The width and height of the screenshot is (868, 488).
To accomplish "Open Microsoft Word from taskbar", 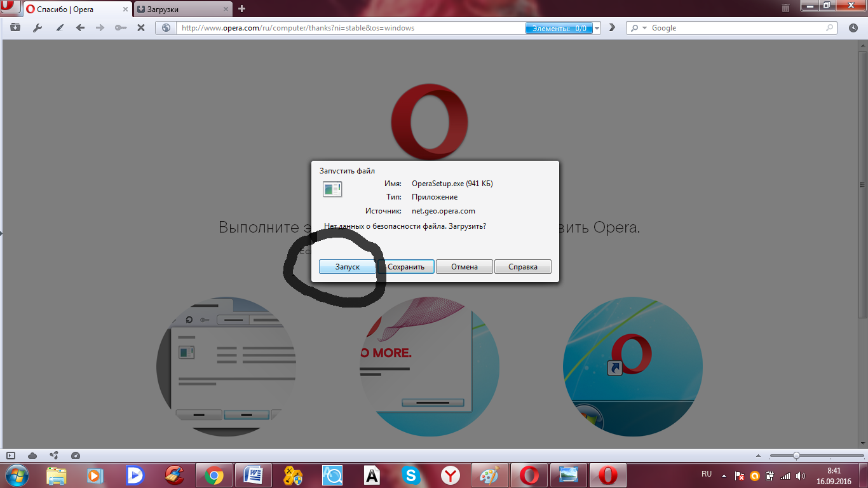I will coord(253,475).
